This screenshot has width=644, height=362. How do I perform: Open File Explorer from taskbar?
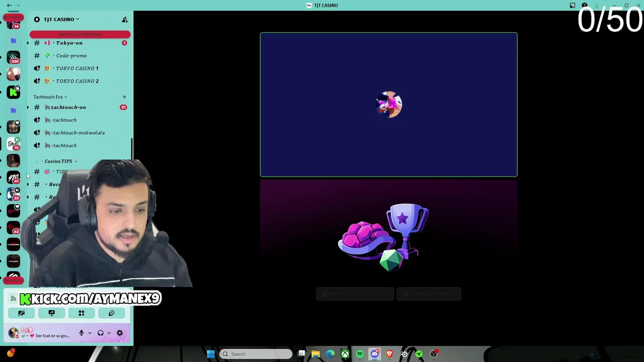315,354
